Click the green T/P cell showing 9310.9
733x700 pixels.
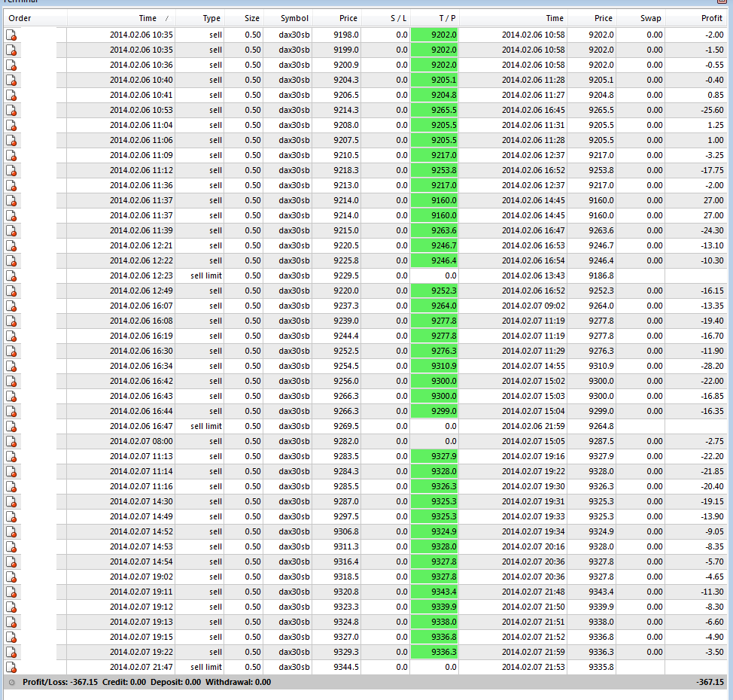[434, 366]
